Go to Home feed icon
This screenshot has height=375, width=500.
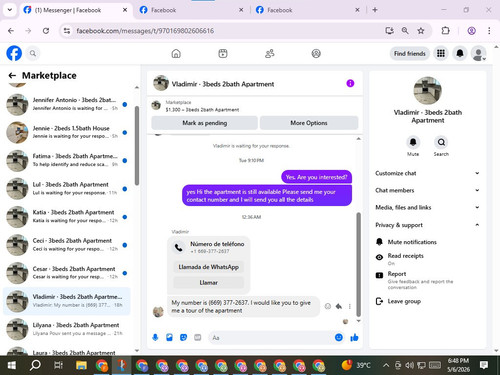click(x=176, y=53)
